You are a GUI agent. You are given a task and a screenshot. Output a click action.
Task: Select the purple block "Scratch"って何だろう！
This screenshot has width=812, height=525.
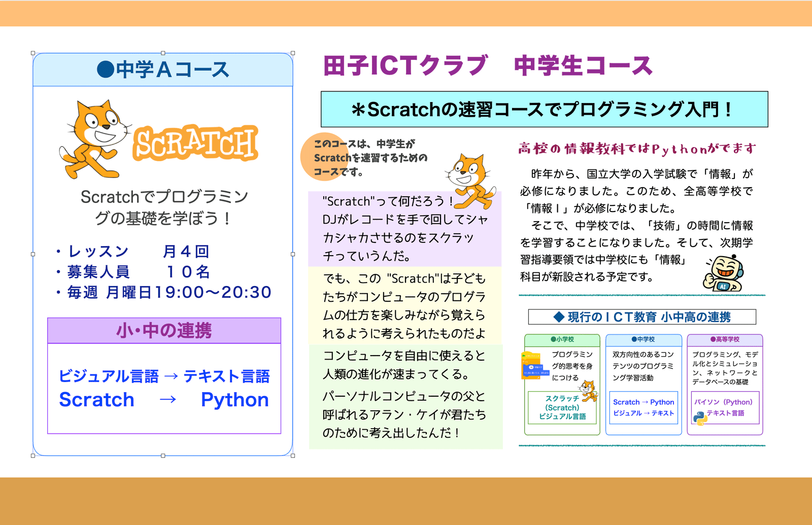pos(404,228)
